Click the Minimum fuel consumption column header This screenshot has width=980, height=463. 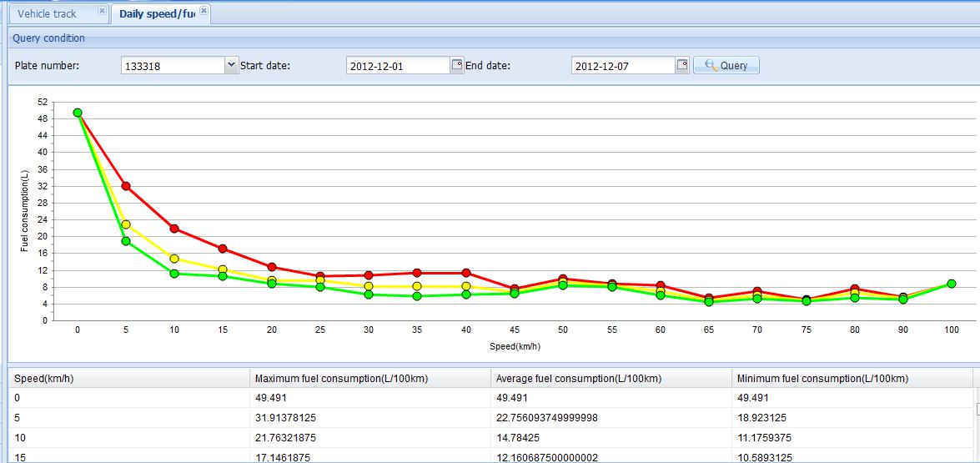tap(852, 378)
